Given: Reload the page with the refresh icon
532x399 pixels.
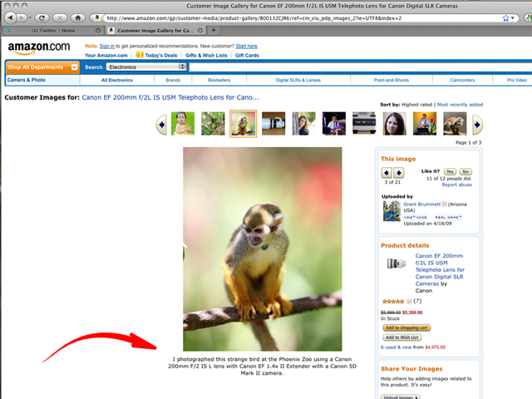Looking at the screenshot, I should 42,17.
